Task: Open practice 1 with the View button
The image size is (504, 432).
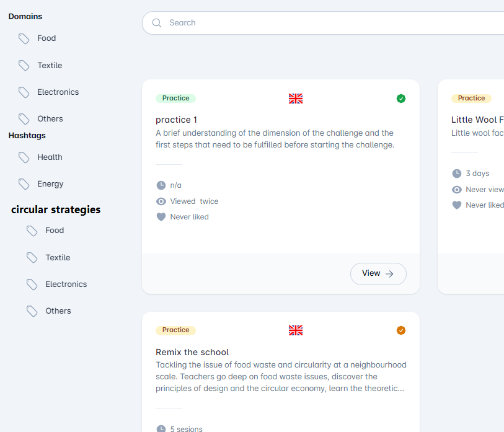Action: pos(378,273)
